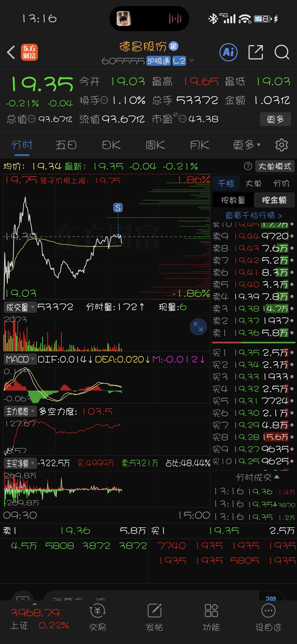Select the 分价 tab
The height and width of the screenshot is (644, 297).
pyautogui.click(x=281, y=183)
